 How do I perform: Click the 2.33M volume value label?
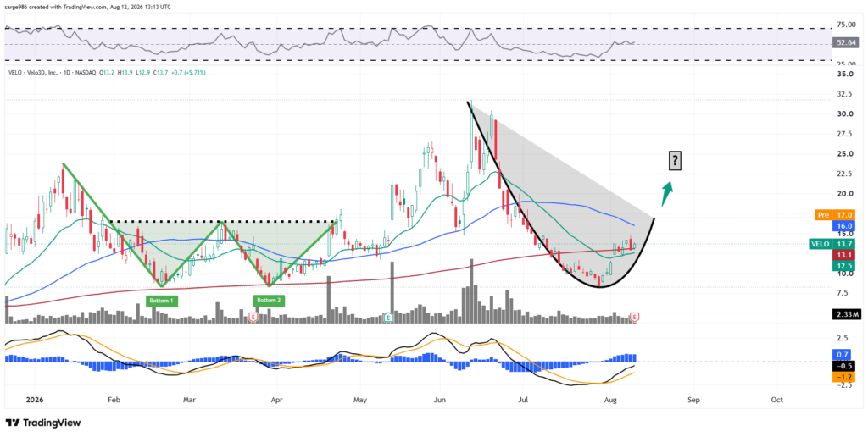pyautogui.click(x=845, y=315)
